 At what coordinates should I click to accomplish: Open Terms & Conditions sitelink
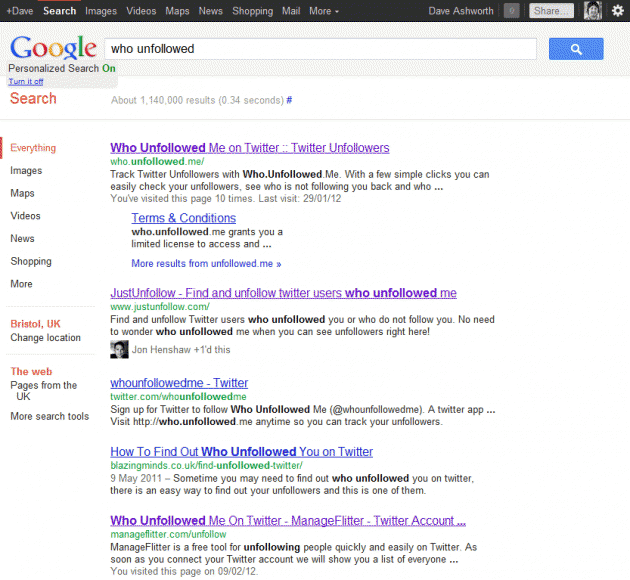click(184, 218)
